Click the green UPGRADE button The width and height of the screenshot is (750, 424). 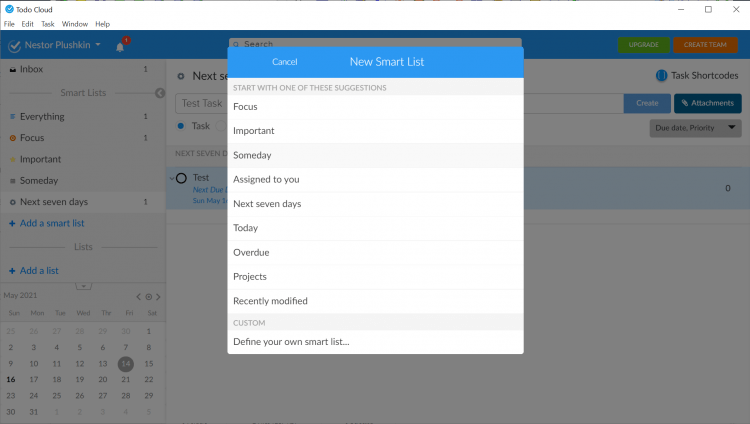(x=643, y=45)
